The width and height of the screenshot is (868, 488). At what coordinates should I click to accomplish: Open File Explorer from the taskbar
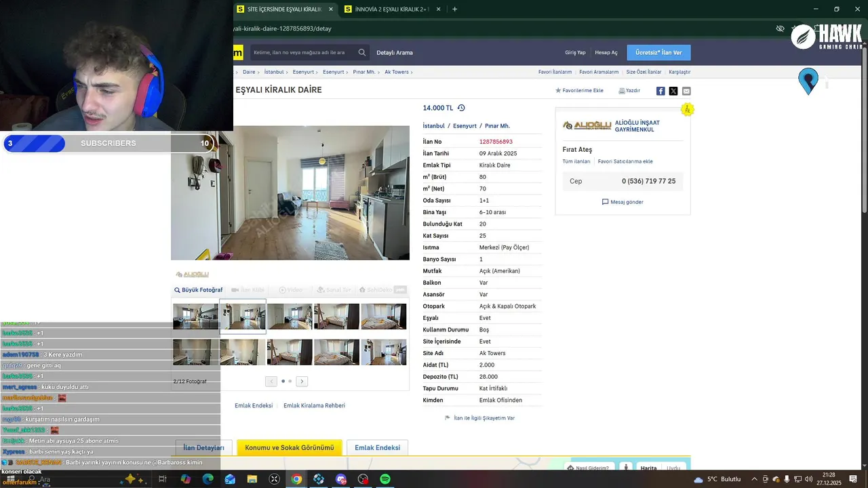pos(252,479)
